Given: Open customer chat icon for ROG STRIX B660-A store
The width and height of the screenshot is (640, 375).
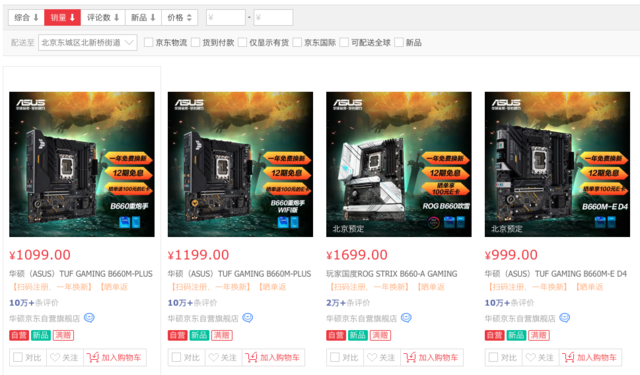Looking at the screenshot, I should (x=406, y=317).
